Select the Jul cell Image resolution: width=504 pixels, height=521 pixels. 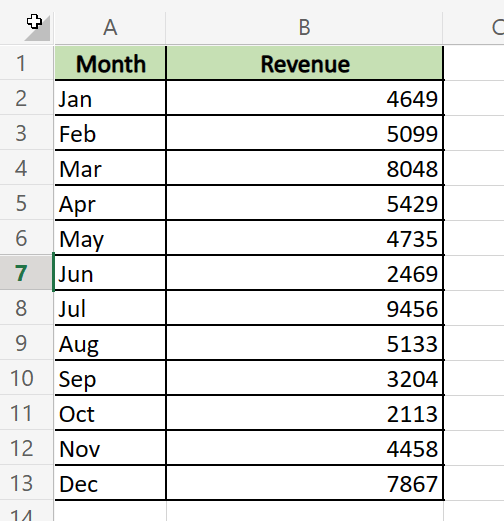(110, 308)
